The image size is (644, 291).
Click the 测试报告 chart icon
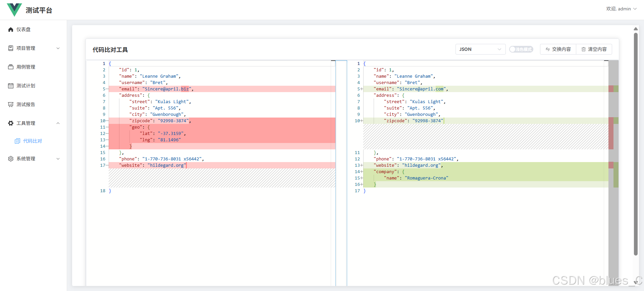pyautogui.click(x=11, y=104)
